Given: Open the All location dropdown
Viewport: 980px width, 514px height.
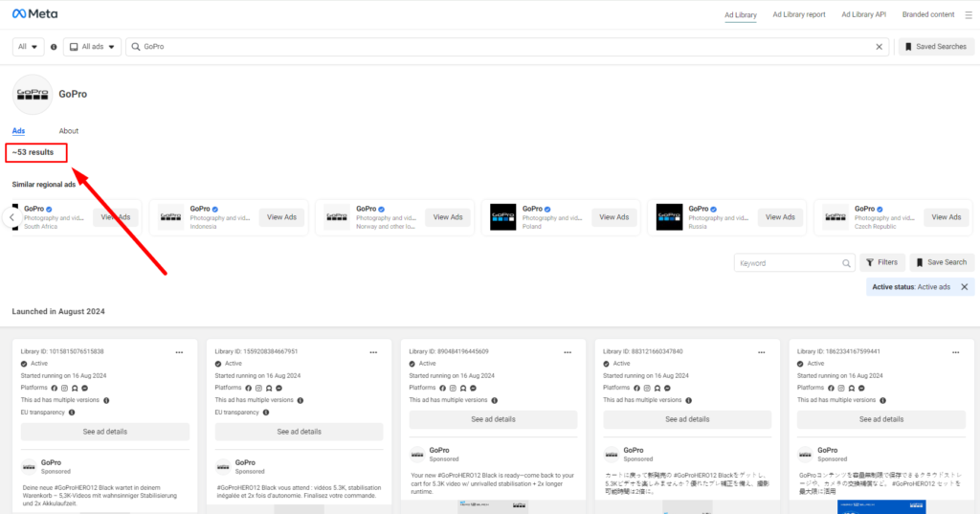Looking at the screenshot, I should pyautogui.click(x=28, y=47).
